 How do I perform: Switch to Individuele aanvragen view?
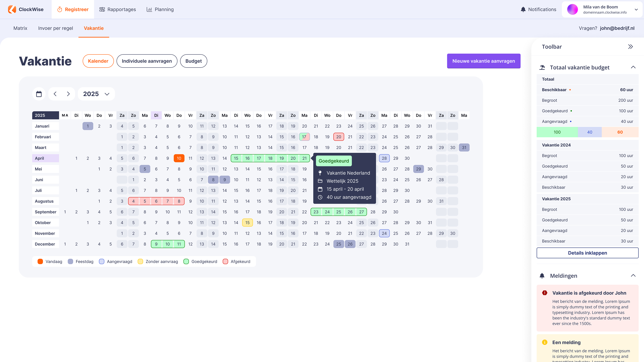click(147, 61)
